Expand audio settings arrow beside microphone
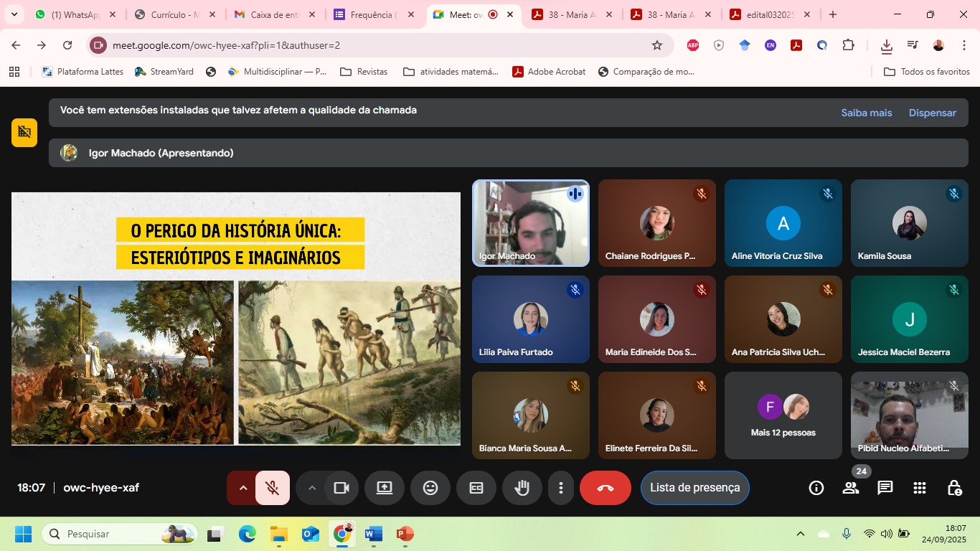980x551 pixels. (x=242, y=488)
